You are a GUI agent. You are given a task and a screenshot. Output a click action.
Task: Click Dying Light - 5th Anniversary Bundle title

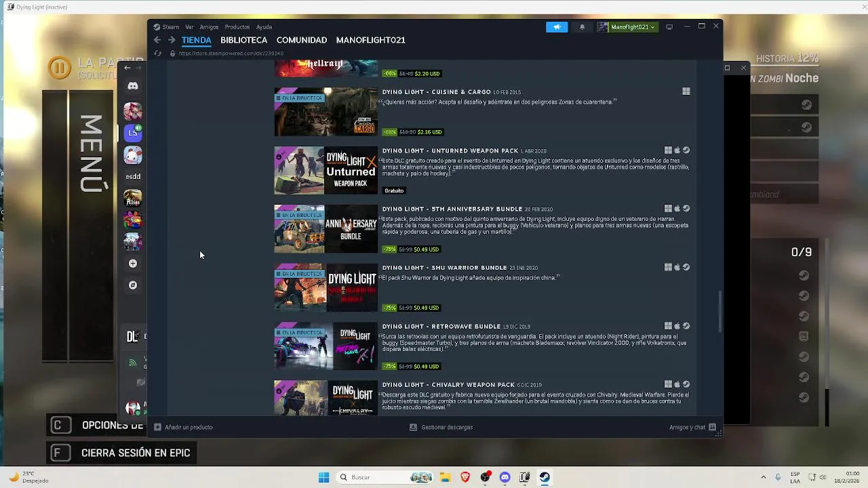452,209
